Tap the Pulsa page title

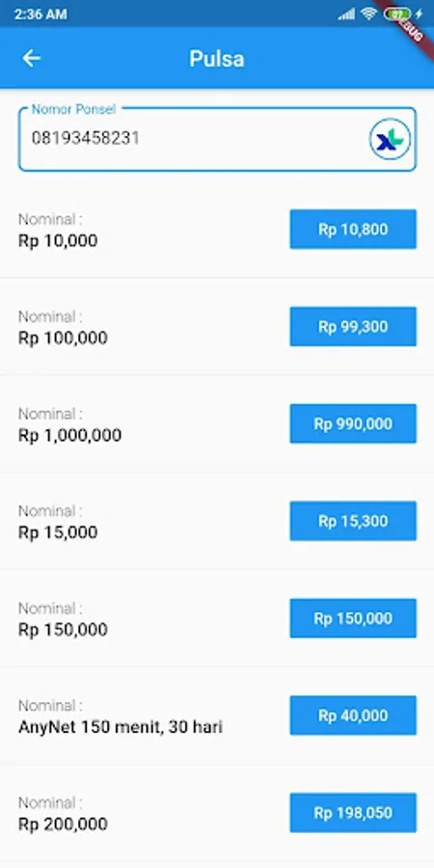click(217, 59)
